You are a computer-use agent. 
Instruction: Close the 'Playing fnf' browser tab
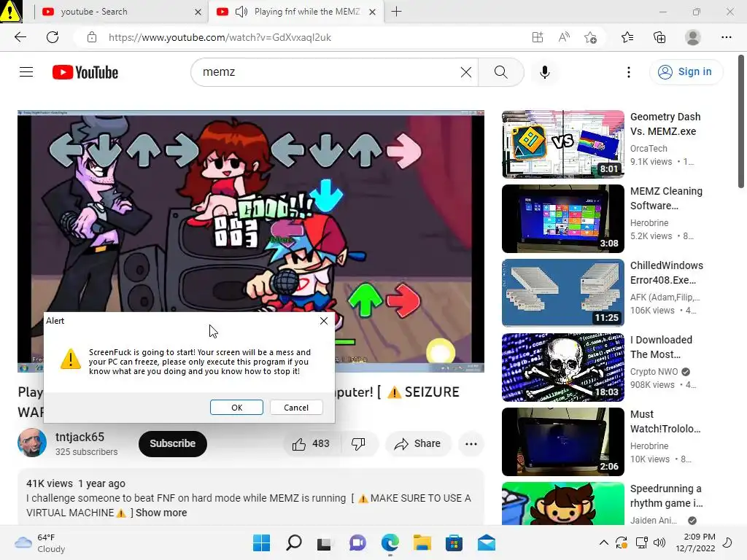tap(373, 12)
